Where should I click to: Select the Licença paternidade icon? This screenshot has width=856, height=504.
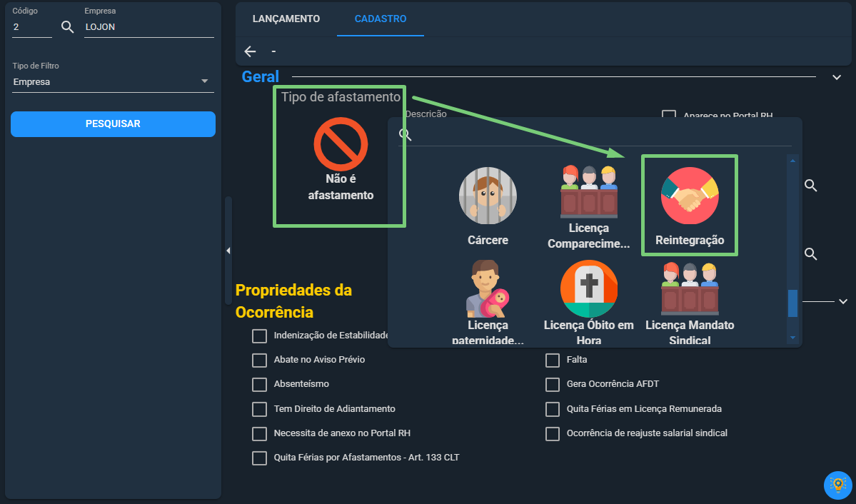point(488,288)
